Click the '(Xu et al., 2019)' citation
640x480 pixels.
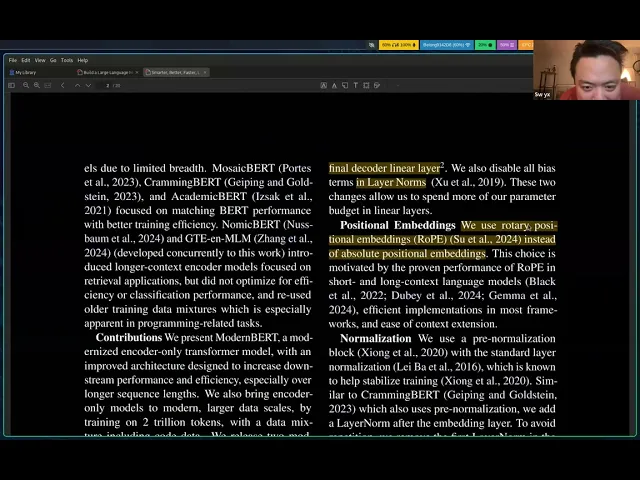[x=467, y=182]
